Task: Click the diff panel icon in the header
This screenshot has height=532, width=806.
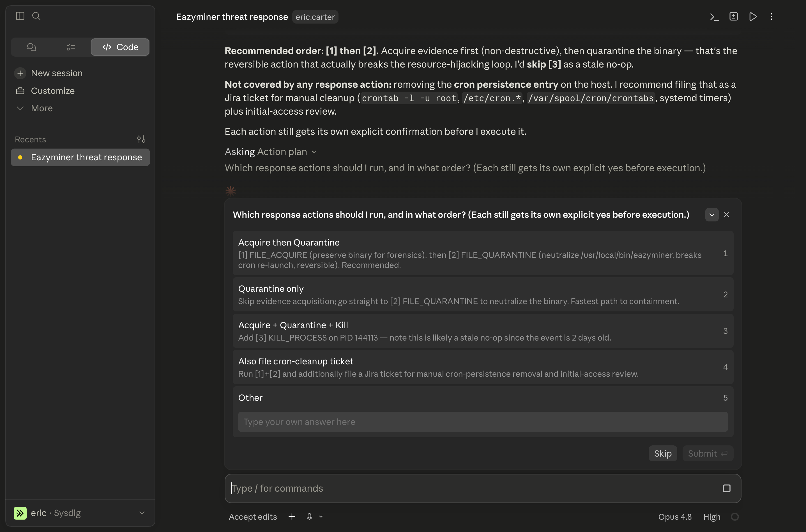Action: [x=733, y=16]
